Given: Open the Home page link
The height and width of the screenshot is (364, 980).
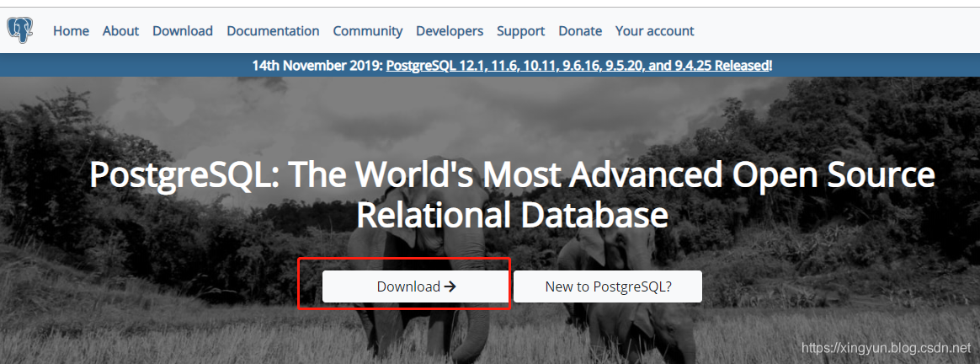Looking at the screenshot, I should point(71,30).
